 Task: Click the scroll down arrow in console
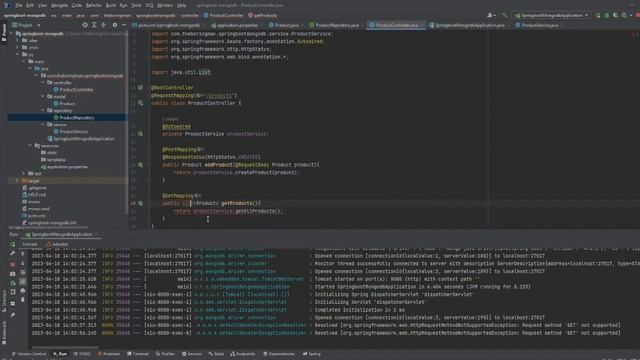(23, 264)
